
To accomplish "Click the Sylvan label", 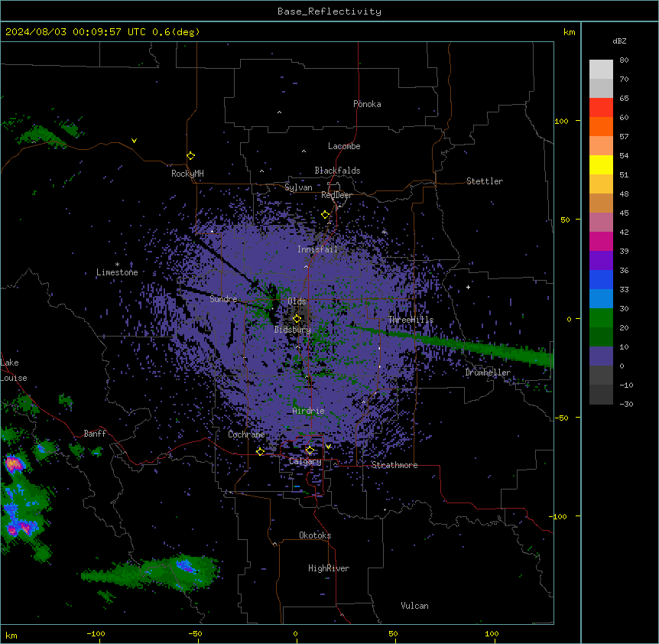I will point(298,187).
